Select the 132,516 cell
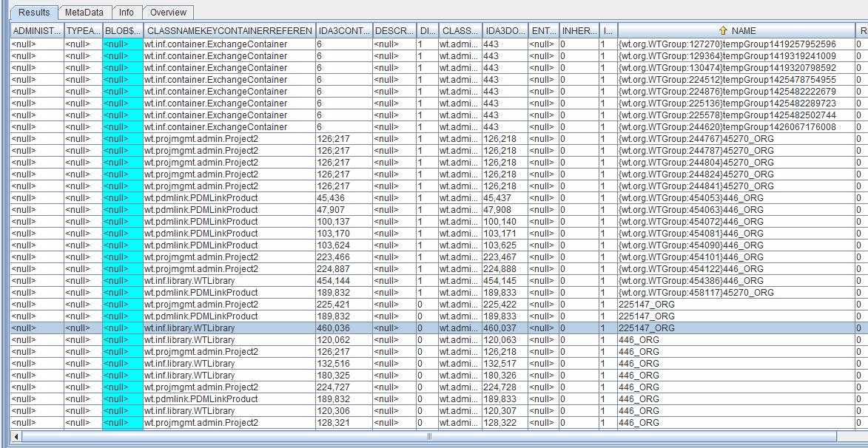The image size is (868, 448). pyautogui.click(x=344, y=364)
